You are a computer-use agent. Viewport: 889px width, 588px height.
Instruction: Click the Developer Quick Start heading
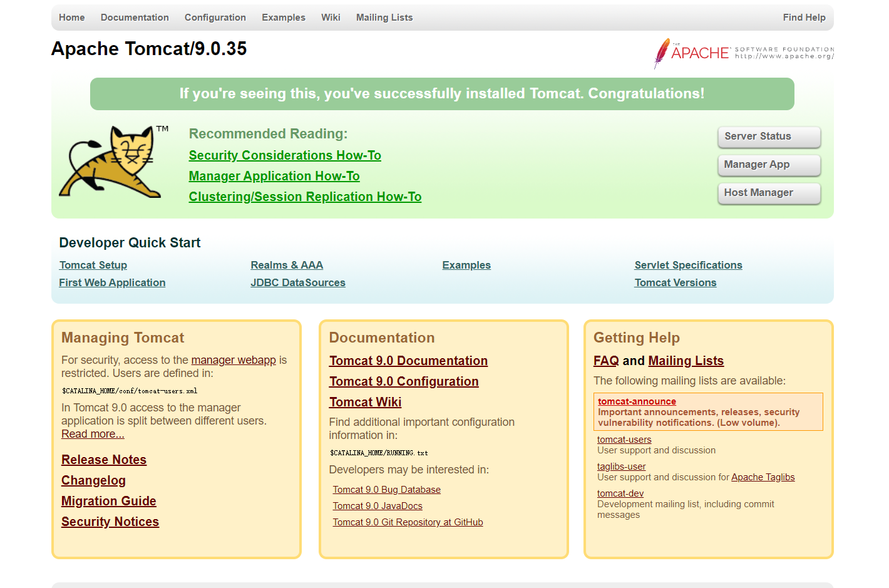[x=130, y=243]
